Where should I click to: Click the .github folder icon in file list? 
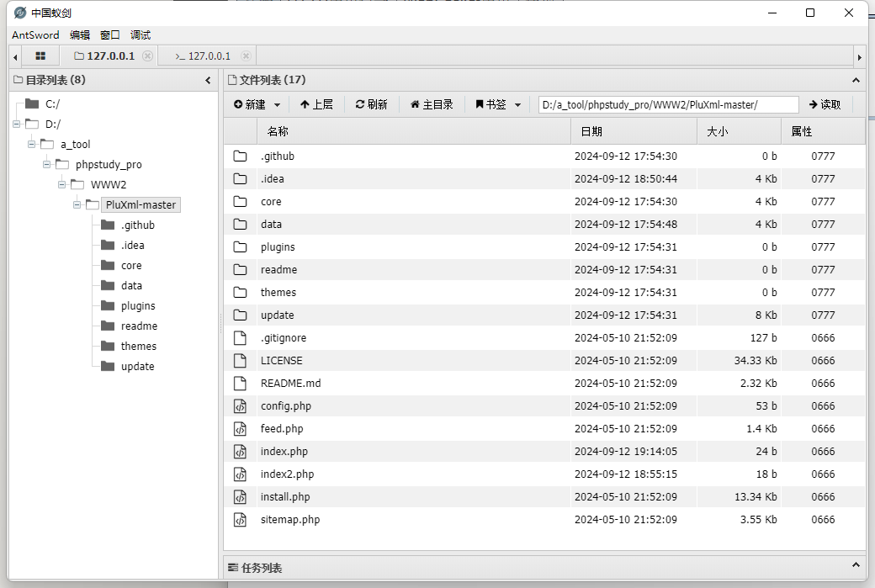240,156
